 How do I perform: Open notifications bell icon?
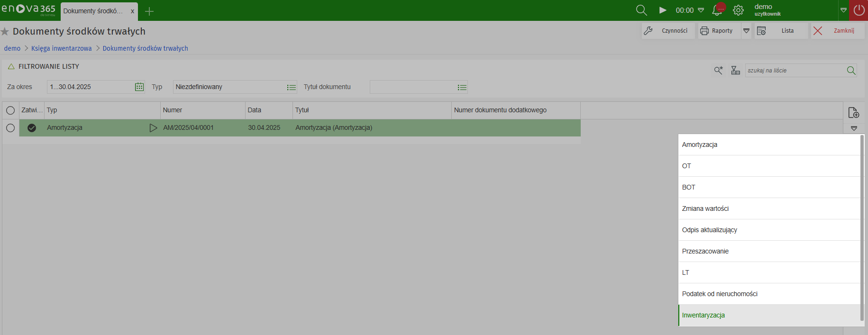point(717,10)
